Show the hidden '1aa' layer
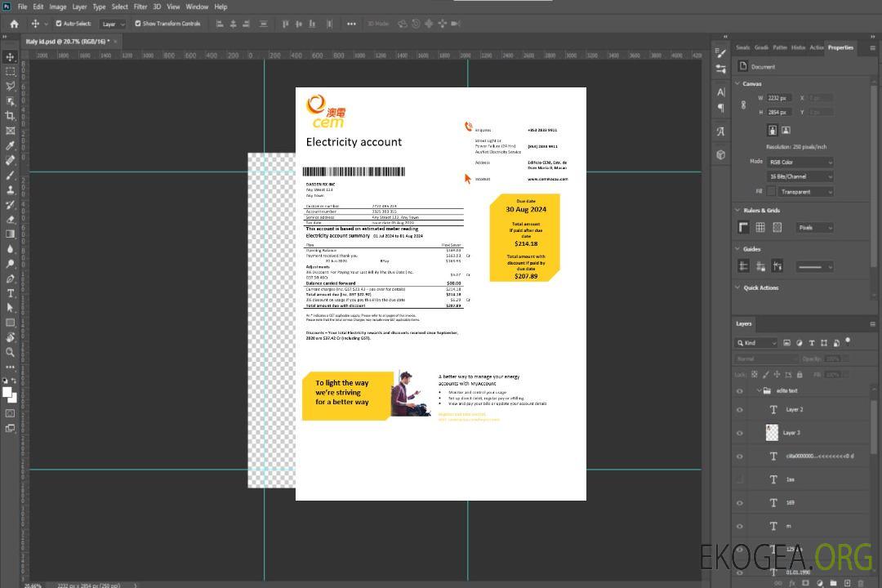 click(740, 480)
